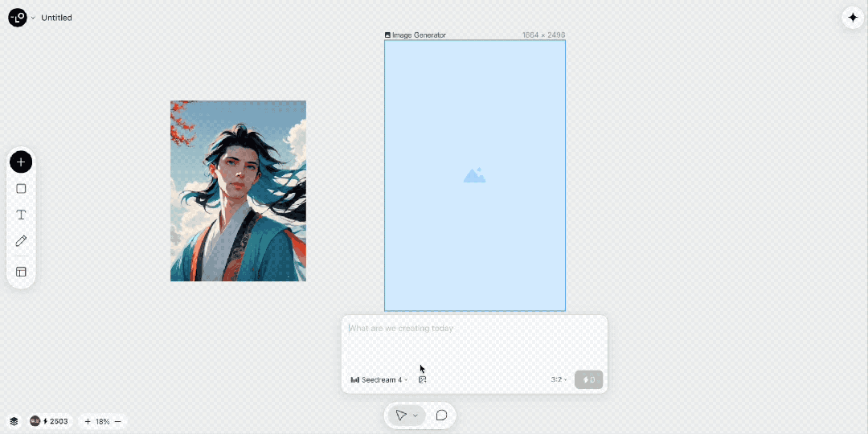Select the anime portrait image on canvas
Image resolution: width=868 pixels, height=434 pixels.
(x=238, y=190)
